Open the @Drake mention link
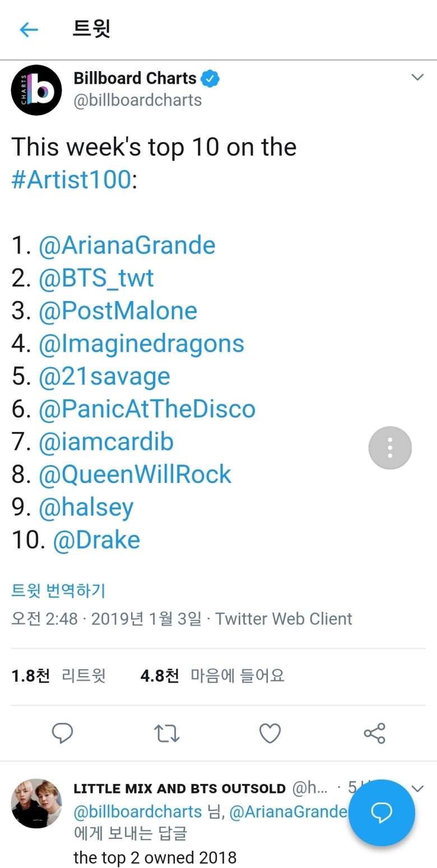437x868 pixels. pyautogui.click(x=96, y=540)
